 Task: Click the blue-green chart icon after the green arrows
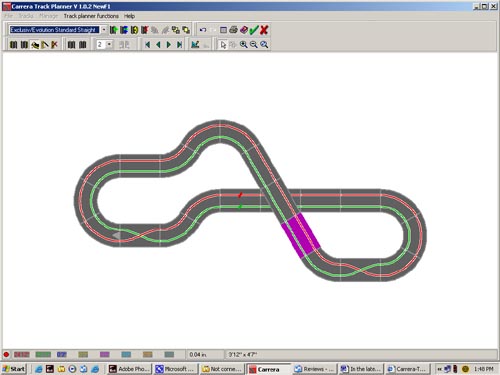[x=195, y=44]
